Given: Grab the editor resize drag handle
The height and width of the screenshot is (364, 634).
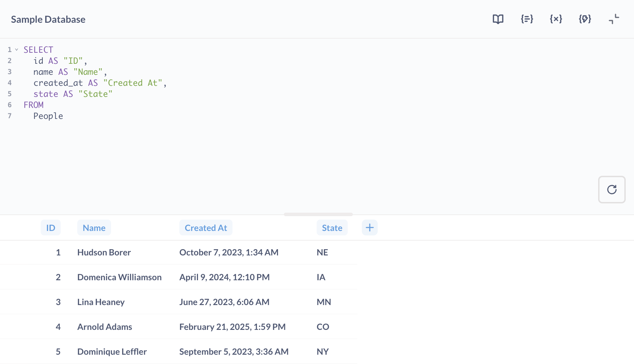Looking at the screenshot, I should 318,214.
